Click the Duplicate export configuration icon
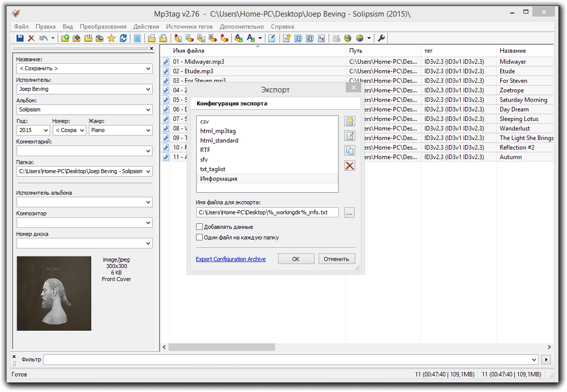The image size is (567, 392). 350,151
